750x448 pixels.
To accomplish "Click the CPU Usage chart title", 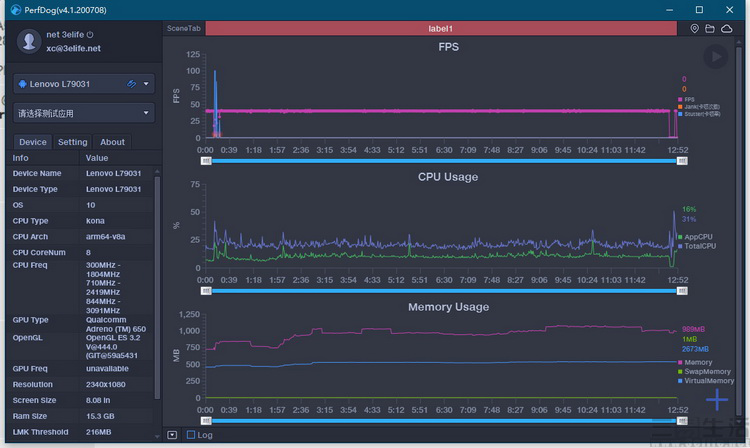I will click(448, 177).
